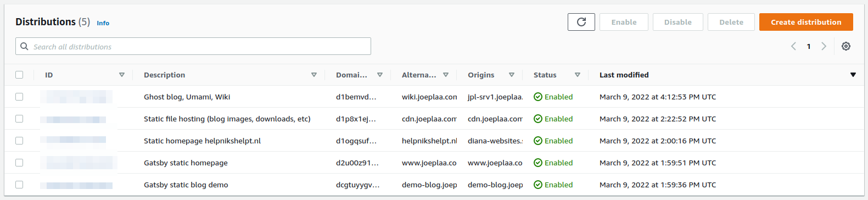Check the Static file hosting row
Screen dimensions: 868x200
[x=19, y=119]
